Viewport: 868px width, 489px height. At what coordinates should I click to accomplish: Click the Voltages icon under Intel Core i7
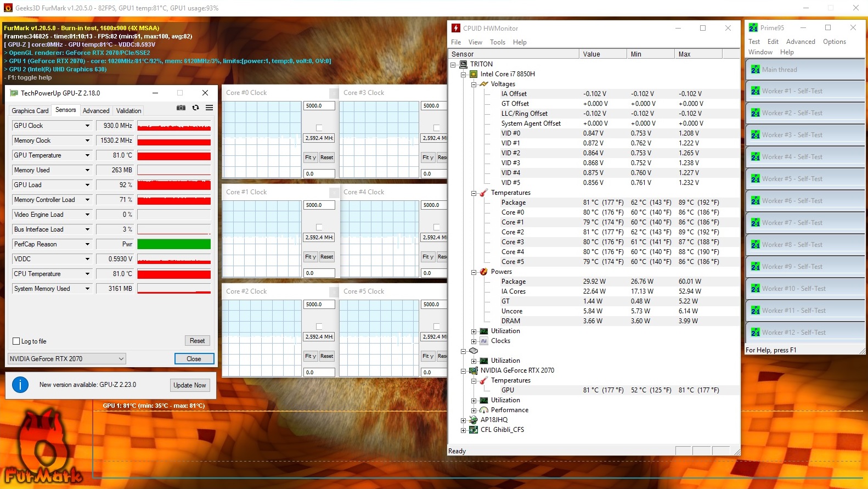coord(483,84)
